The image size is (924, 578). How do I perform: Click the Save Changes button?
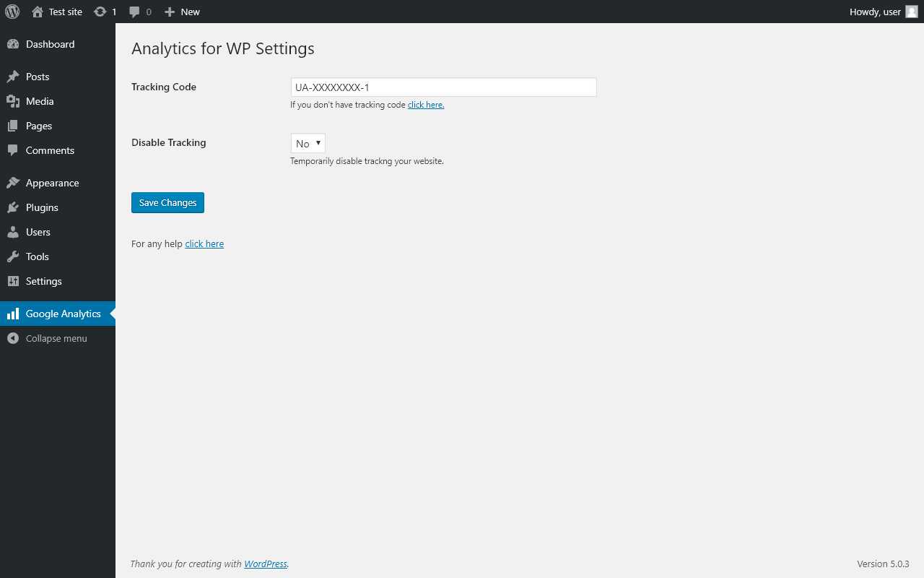tap(167, 202)
